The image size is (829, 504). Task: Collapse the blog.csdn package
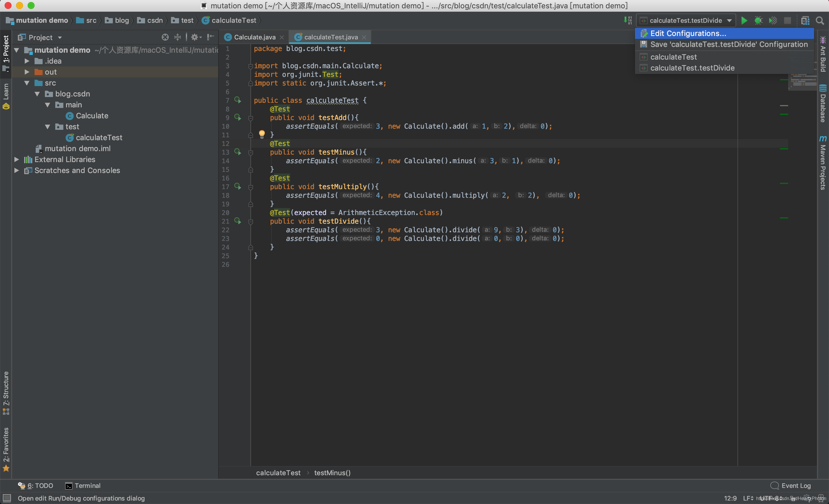37,94
